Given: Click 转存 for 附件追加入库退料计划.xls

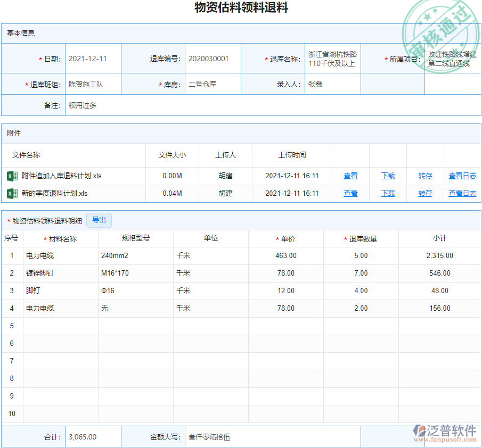Looking at the screenshot, I should [x=424, y=176].
